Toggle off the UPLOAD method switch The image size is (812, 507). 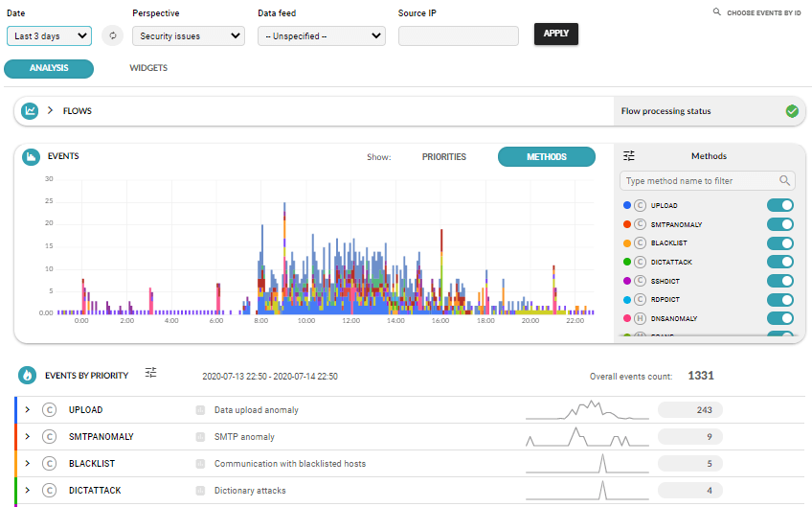point(779,205)
